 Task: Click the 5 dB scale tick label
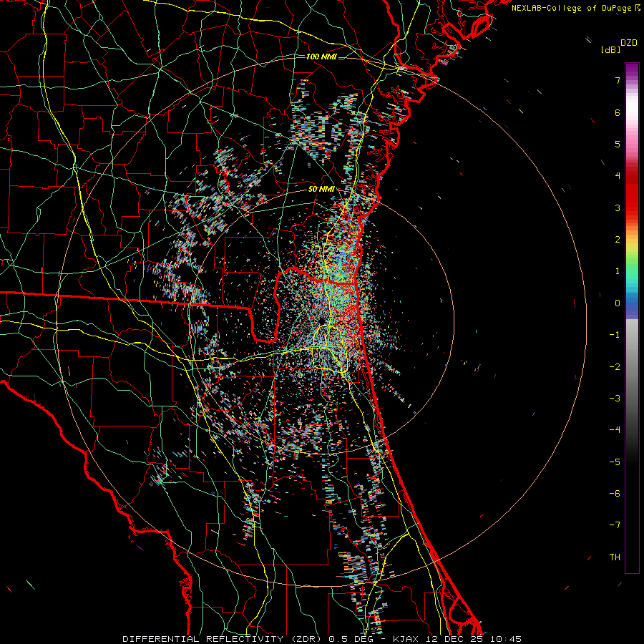click(618, 144)
